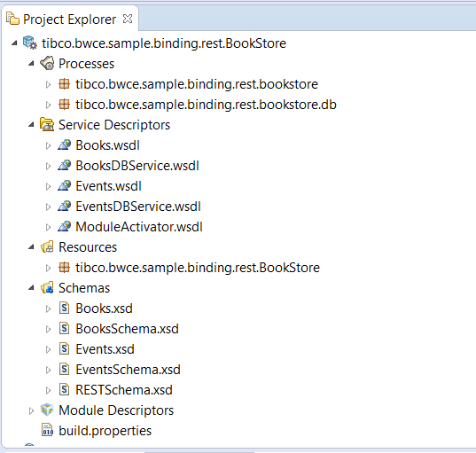Click the RESTSchema.xsd schema icon
This screenshot has height=453, width=476.
tap(64, 390)
